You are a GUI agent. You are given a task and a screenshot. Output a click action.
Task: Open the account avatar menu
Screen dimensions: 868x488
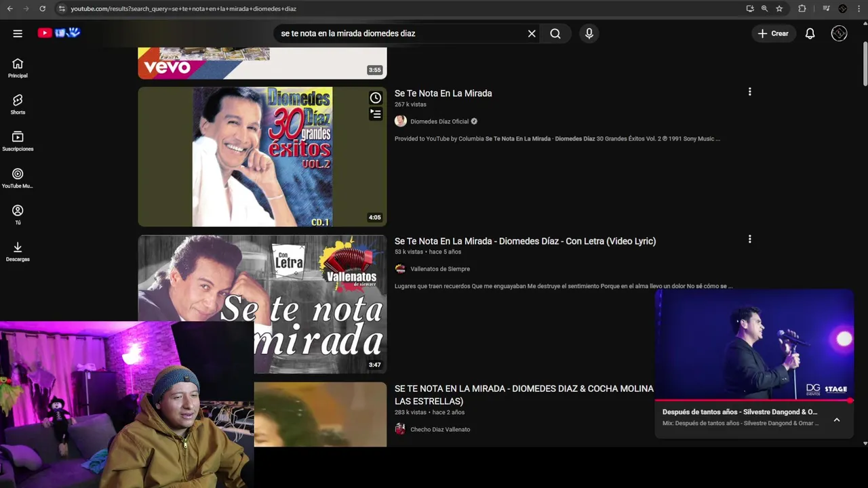(x=839, y=33)
